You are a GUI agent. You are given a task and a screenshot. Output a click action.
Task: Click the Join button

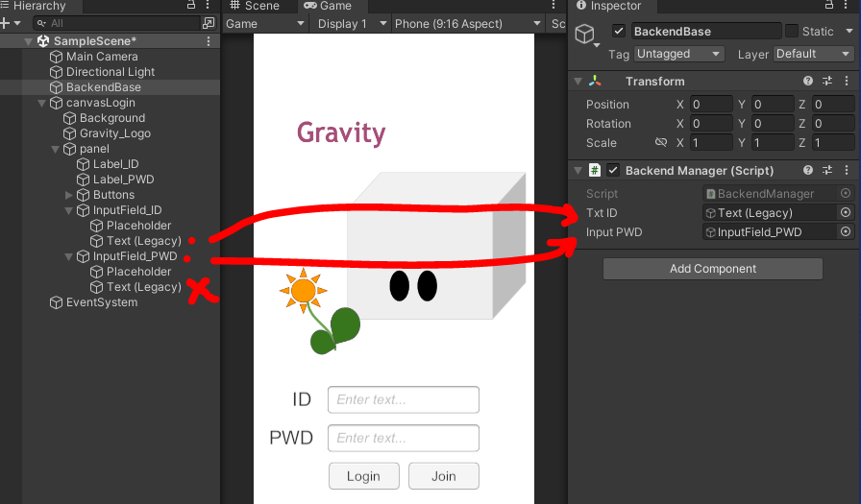point(444,476)
